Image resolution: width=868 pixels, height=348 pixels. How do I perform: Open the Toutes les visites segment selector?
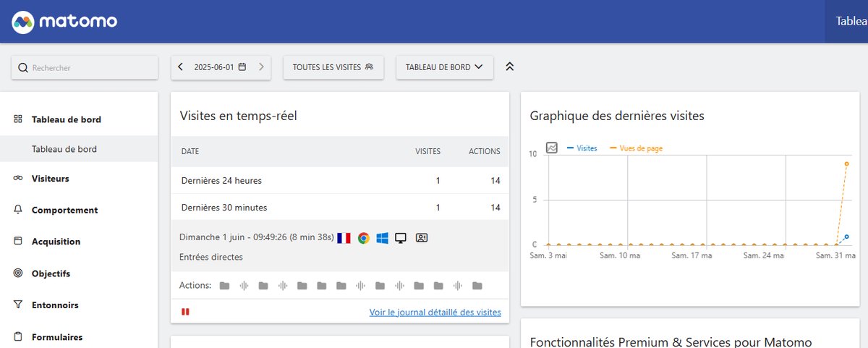(x=333, y=67)
